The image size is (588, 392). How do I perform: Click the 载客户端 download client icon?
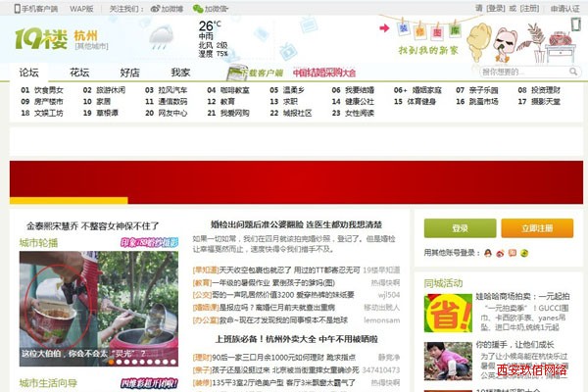click(258, 73)
